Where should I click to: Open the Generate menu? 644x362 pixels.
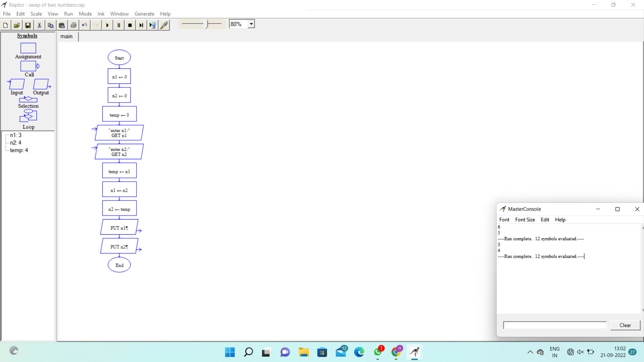pos(144,14)
